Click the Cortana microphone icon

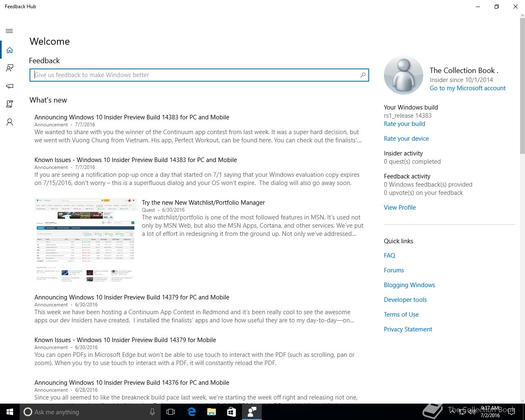[x=152, y=412]
